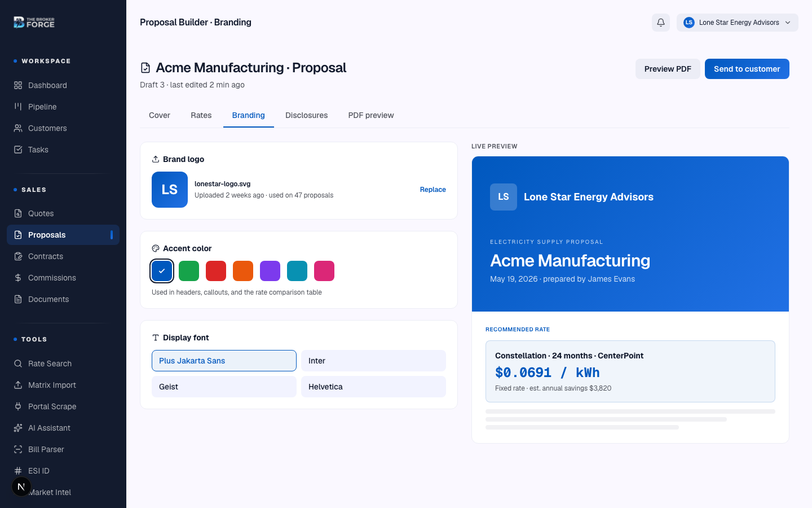Click the Preview PDF button
Screen dimensions: 812x508
click(x=668, y=69)
